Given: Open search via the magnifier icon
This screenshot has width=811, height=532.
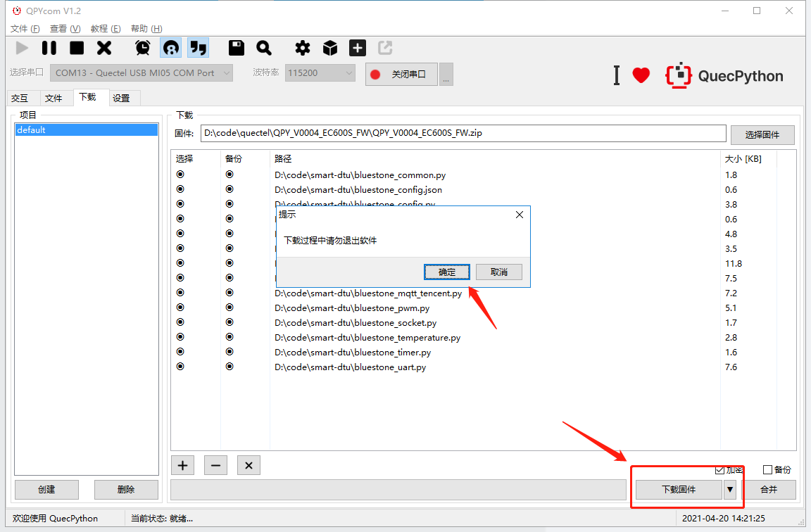Looking at the screenshot, I should 263,47.
